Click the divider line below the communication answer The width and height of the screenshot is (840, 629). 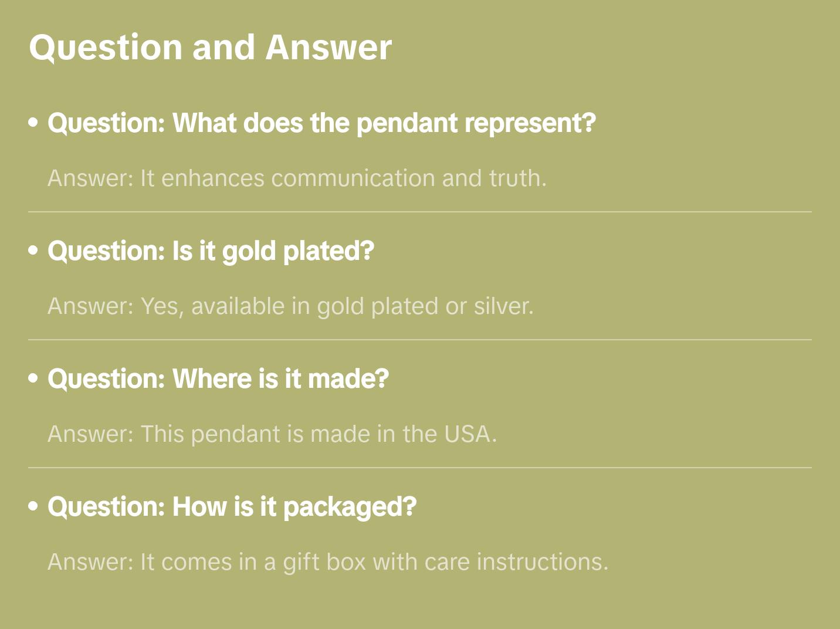coord(420,212)
